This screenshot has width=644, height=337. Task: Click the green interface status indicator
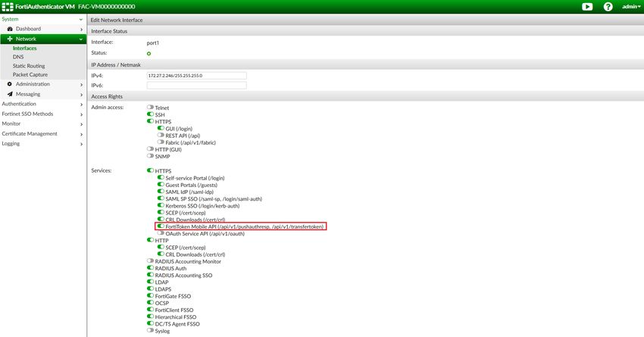(x=148, y=53)
